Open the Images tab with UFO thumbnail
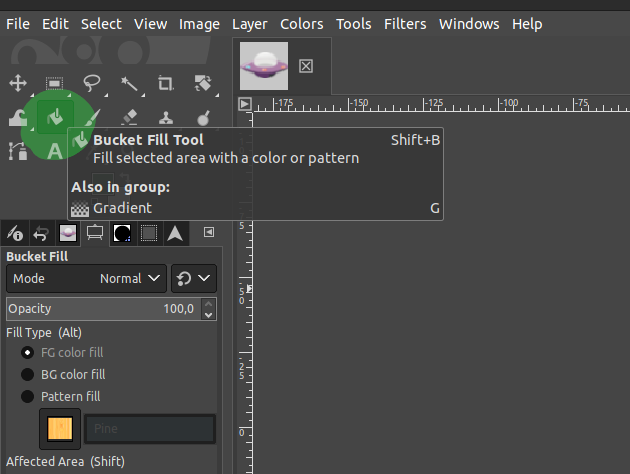This screenshot has height=474, width=630. 68,233
